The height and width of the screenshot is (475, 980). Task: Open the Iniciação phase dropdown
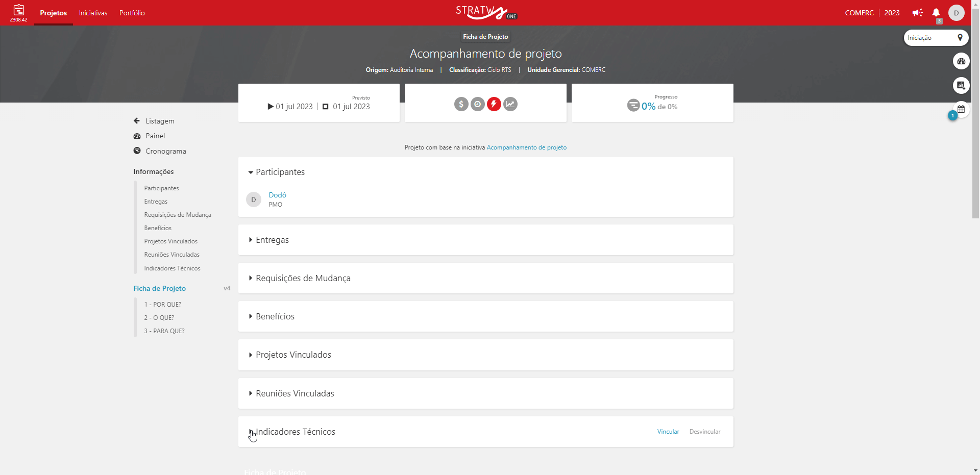click(936, 38)
